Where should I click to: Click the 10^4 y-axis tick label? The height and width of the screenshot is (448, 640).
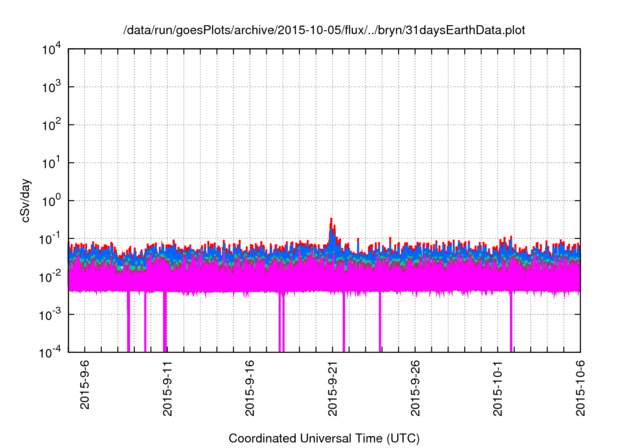click(x=52, y=49)
